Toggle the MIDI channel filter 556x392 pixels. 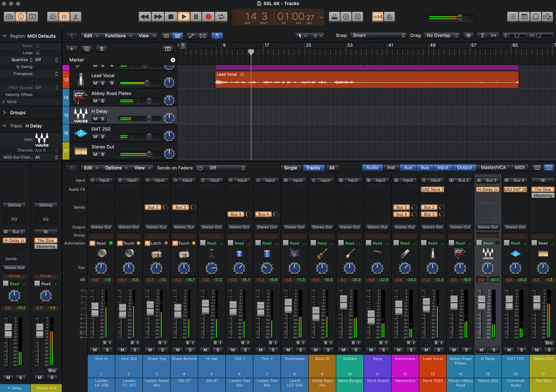[520, 168]
